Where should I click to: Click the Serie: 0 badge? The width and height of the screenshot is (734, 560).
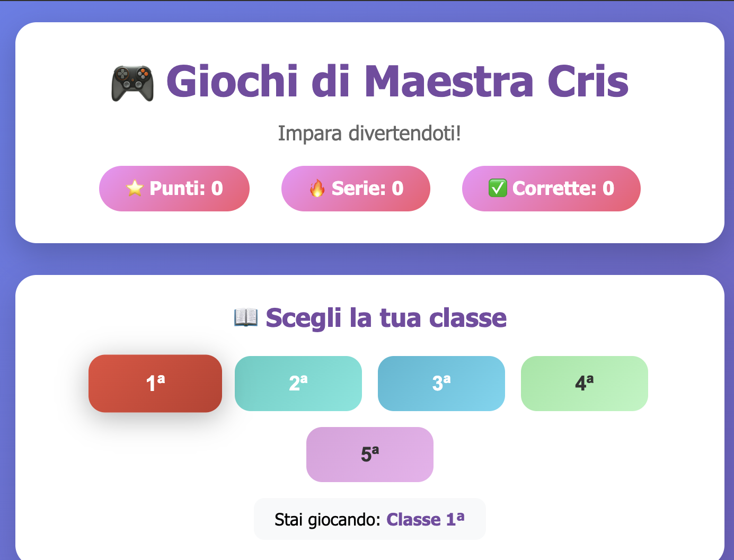pyautogui.click(x=356, y=188)
